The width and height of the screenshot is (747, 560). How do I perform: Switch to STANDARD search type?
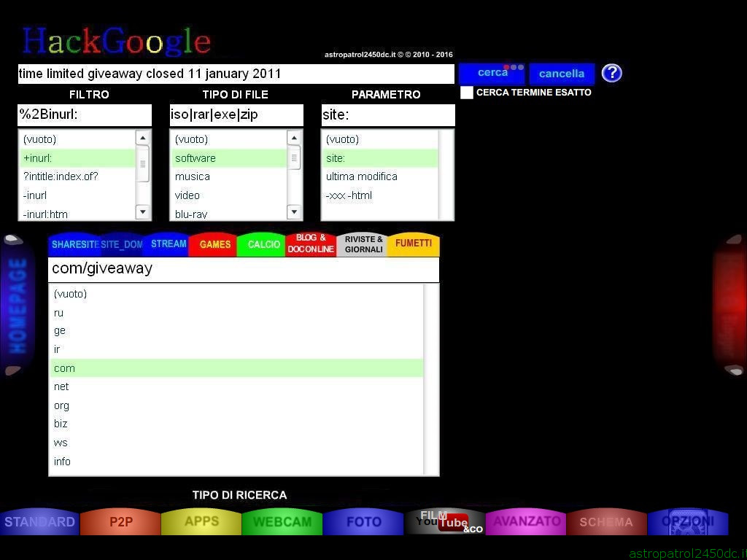coord(39,522)
